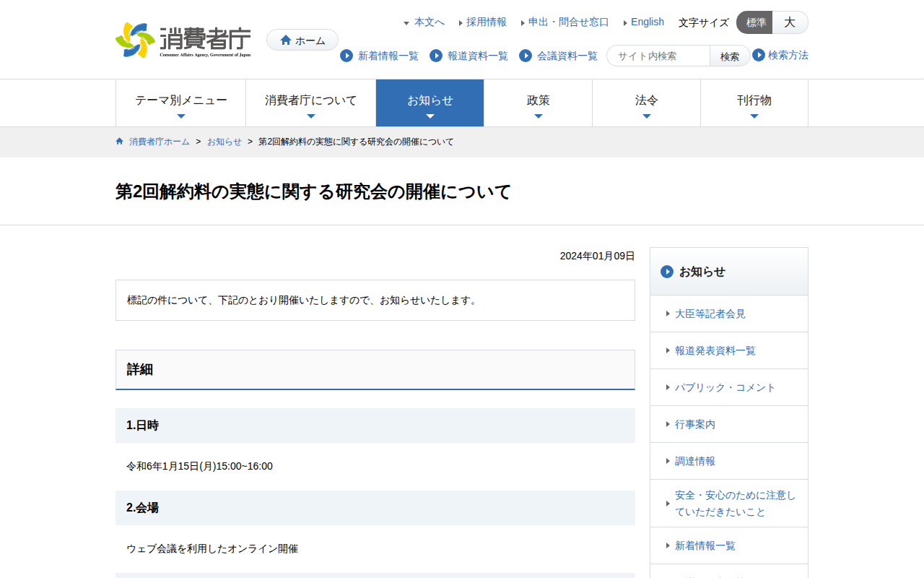Focus the サイト内検索 input field
Image resolution: width=924 pixels, height=578 pixels.
tap(658, 56)
